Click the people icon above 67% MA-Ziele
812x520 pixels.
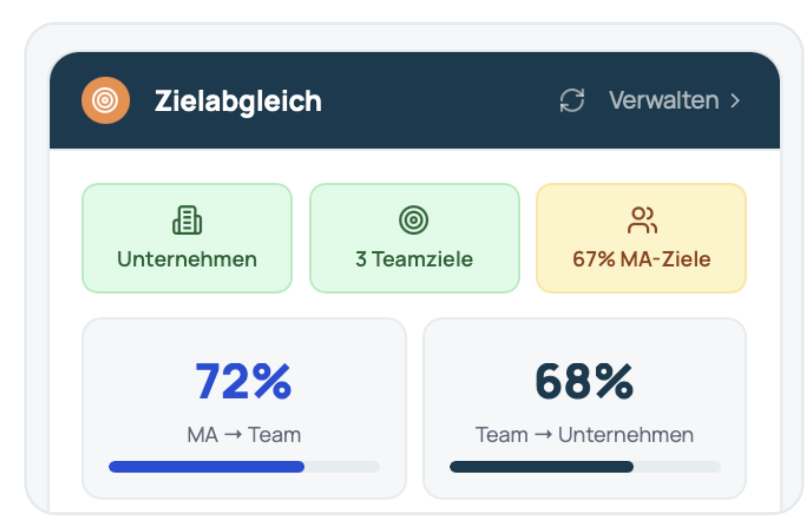point(642,220)
